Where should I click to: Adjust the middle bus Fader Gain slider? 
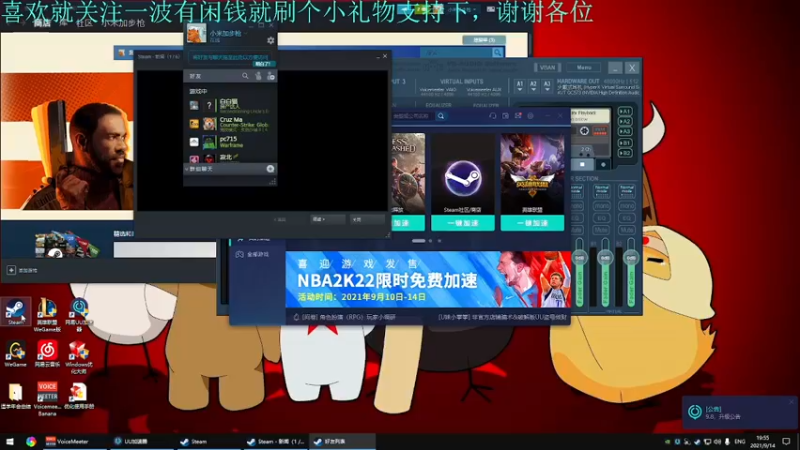[605, 258]
